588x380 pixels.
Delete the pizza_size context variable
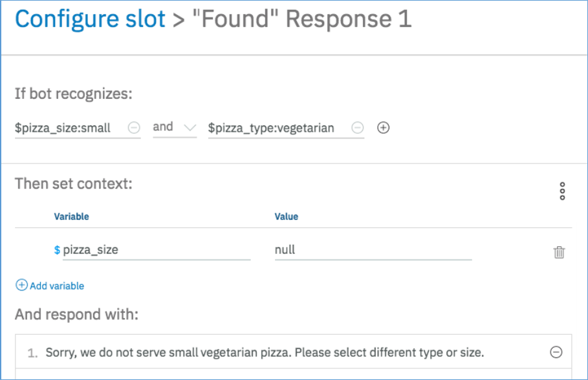[560, 253]
